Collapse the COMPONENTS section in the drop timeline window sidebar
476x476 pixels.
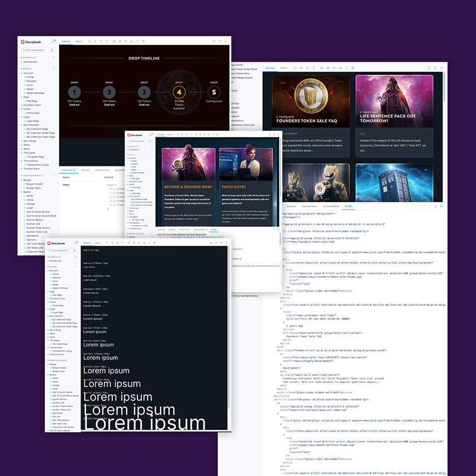[32, 176]
